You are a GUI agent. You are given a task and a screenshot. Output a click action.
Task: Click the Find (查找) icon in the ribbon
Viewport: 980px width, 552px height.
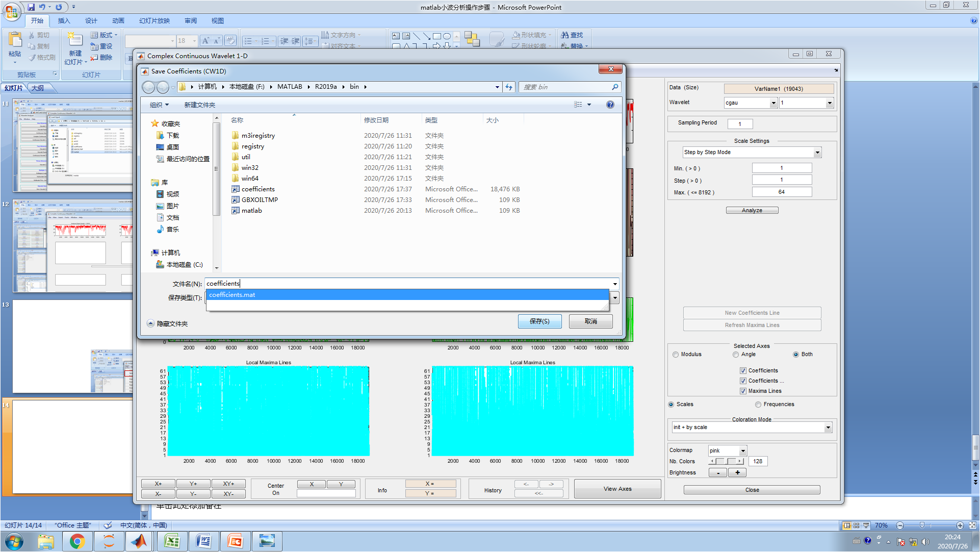click(563, 35)
